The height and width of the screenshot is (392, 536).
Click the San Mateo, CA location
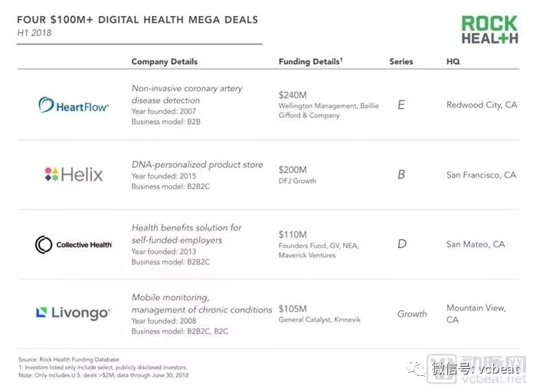[476, 244]
